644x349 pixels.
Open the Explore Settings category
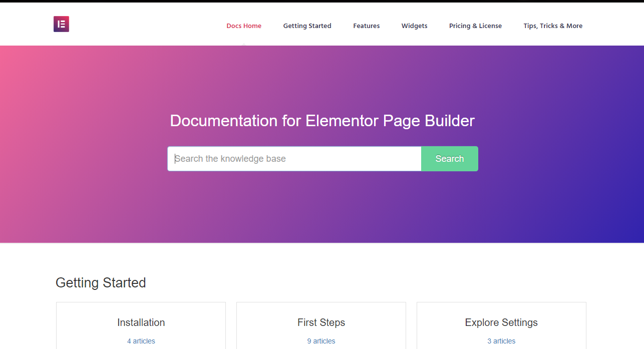(501, 322)
